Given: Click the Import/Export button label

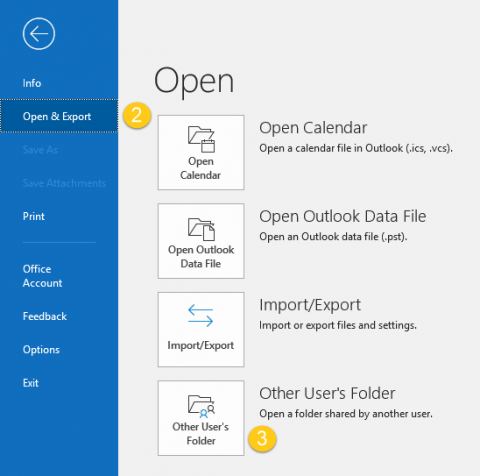Looking at the screenshot, I should tap(201, 345).
